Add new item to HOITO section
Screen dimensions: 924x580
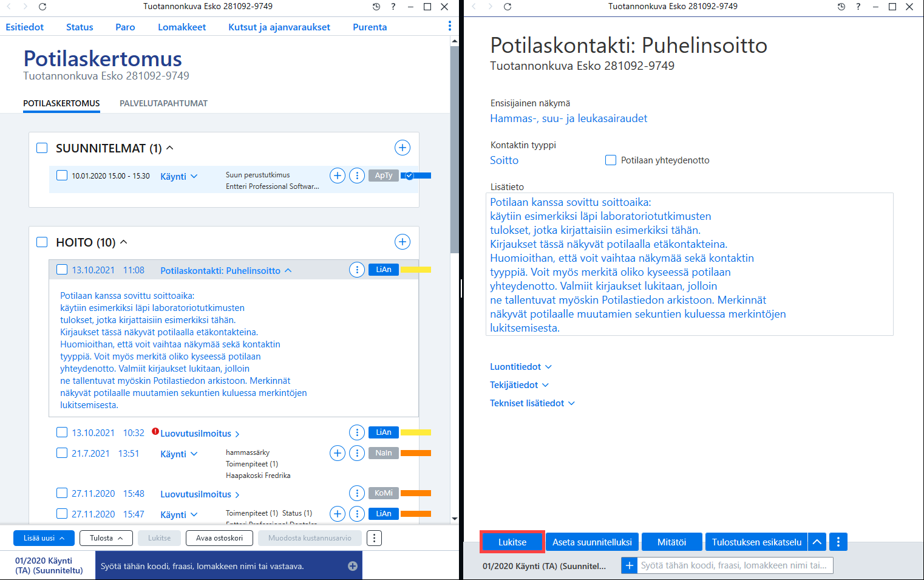coord(403,242)
